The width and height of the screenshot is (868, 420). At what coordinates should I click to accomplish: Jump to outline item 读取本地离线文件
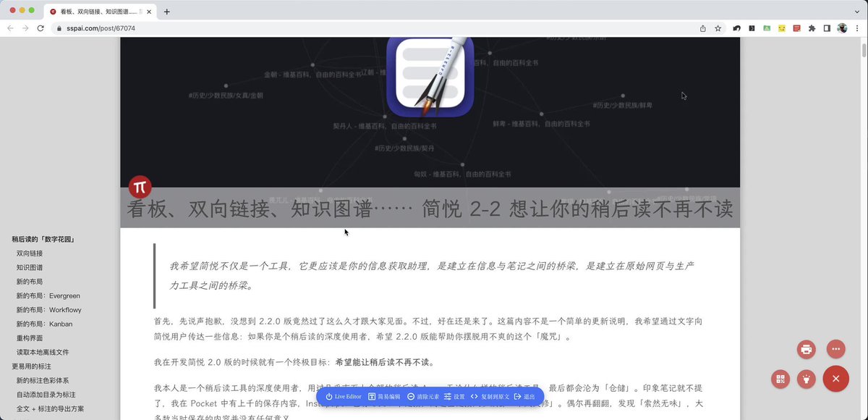point(43,352)
